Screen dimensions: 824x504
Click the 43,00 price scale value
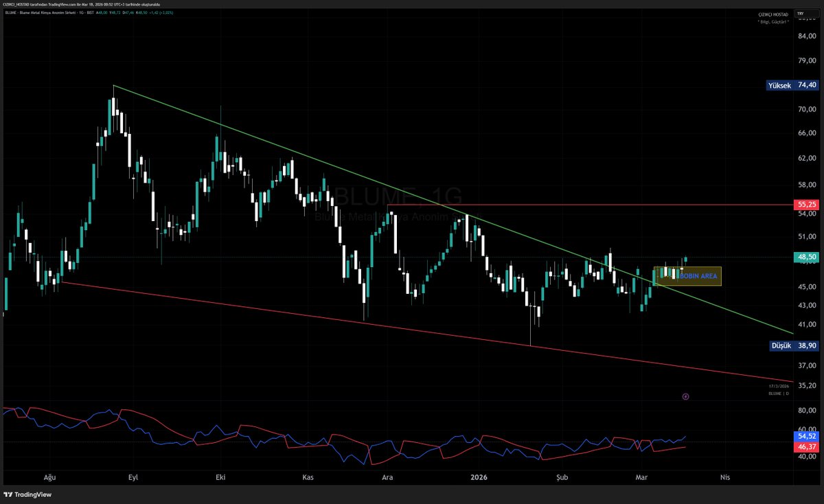806,306
